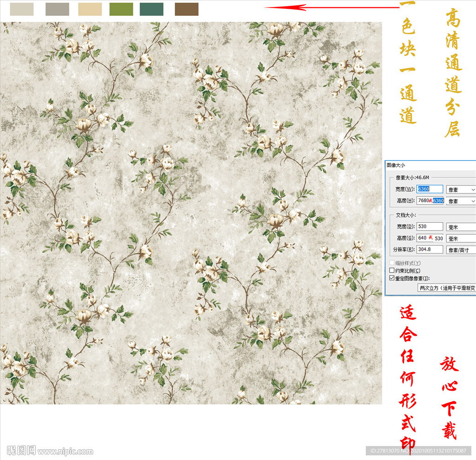Open the 两次立方 resampling method dropdown
This screenshot has height=460, width=476.
tap(447, 288)
